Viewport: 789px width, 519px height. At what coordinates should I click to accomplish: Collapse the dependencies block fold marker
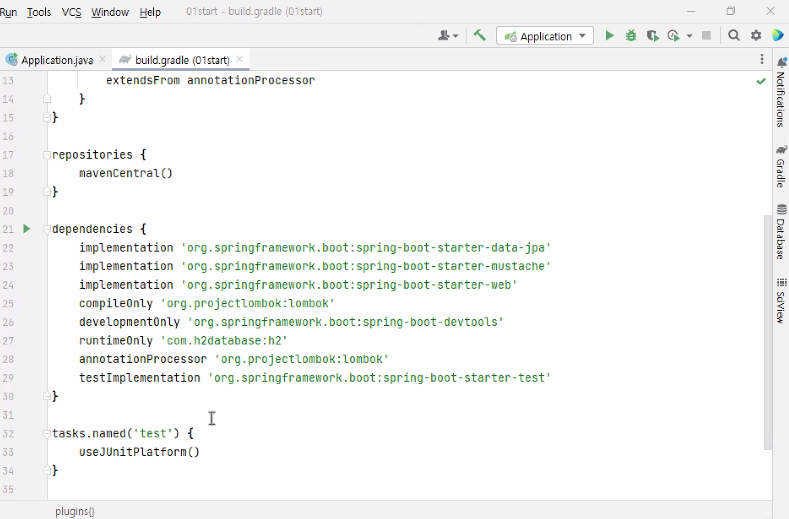point(47,229)
